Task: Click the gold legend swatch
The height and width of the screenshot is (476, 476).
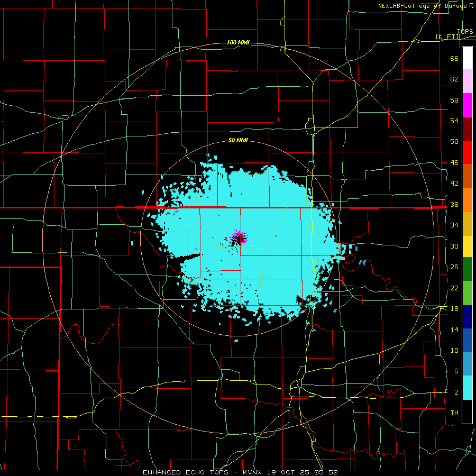Action: click(467, 224)
